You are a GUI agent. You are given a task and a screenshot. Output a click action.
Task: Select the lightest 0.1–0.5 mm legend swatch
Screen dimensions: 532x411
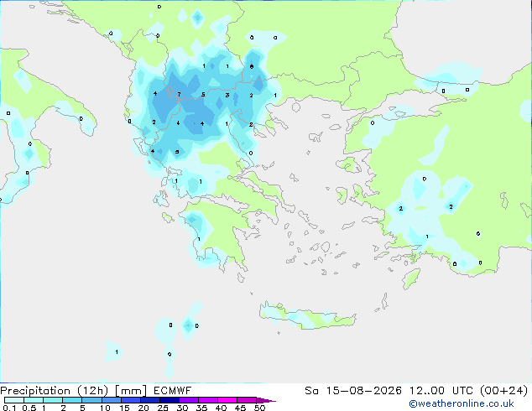[x=14, y=400]
